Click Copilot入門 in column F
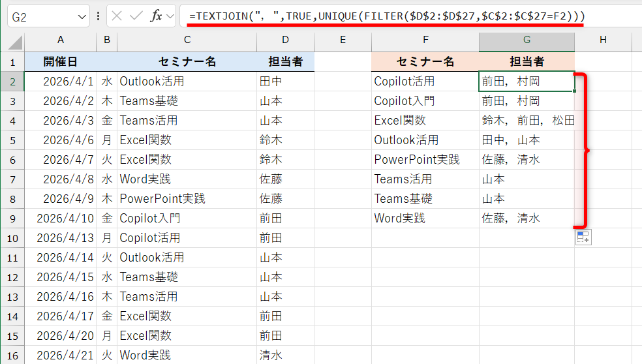The width and height of the screenshot is (642, 364). (x=425, y=100)
